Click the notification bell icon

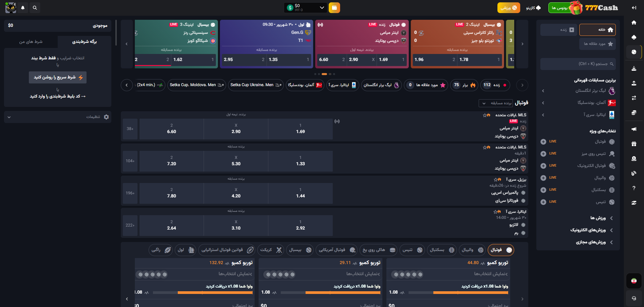point(23,8)
